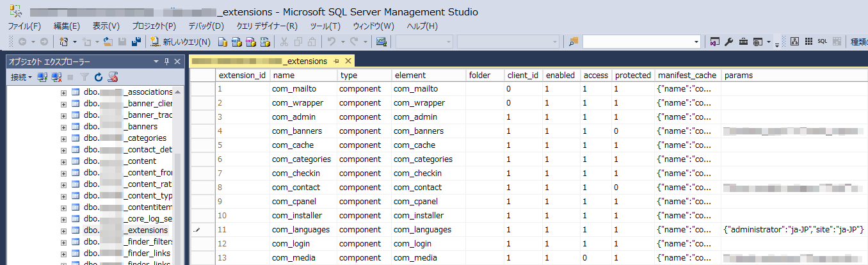Show the SQL pane icon
This screenshot has width=868, height=265.
click(x=823, y=42)
